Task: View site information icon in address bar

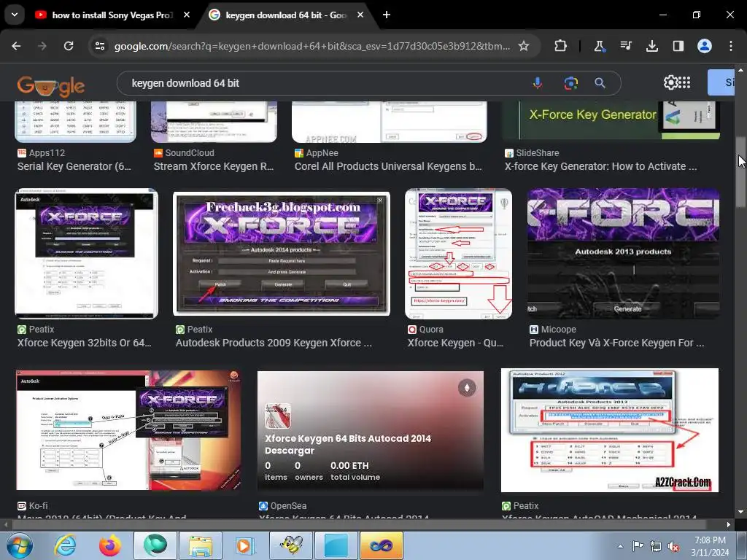Action: coord(100,46)
